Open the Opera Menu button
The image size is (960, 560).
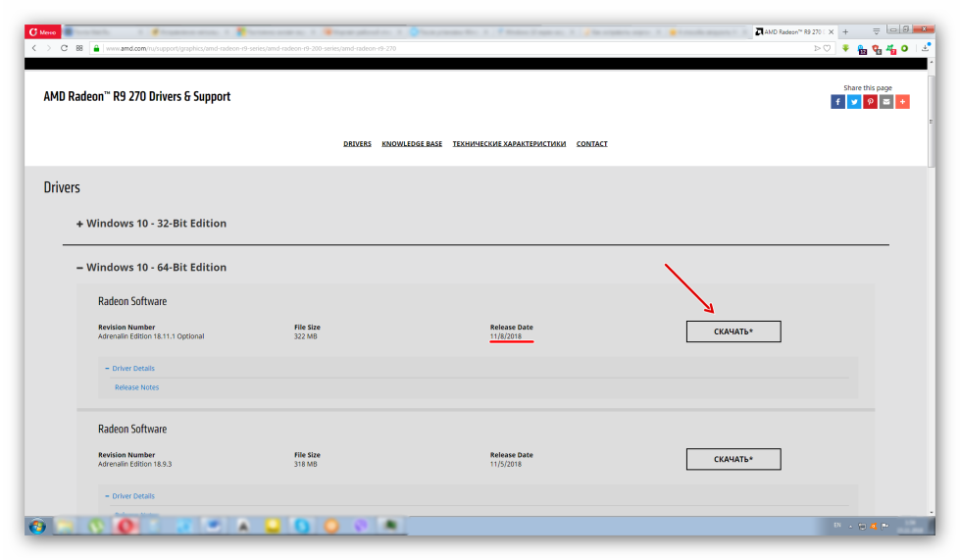(43, 32)
